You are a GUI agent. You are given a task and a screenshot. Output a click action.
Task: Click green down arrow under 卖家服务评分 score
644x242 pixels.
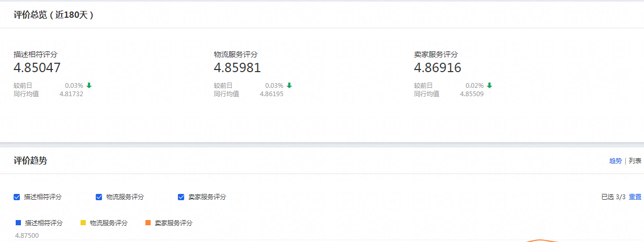tap(490, 85)
